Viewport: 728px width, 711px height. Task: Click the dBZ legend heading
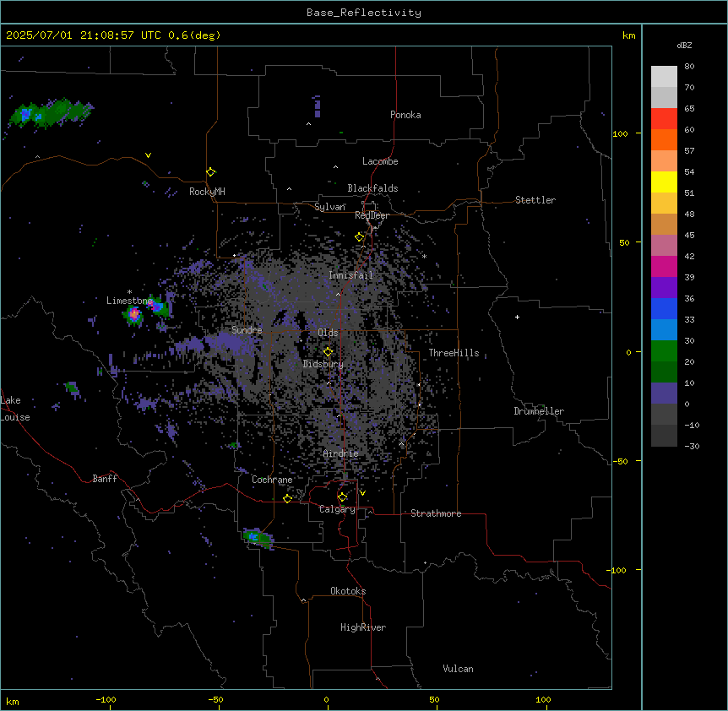(x=684, y=46)
